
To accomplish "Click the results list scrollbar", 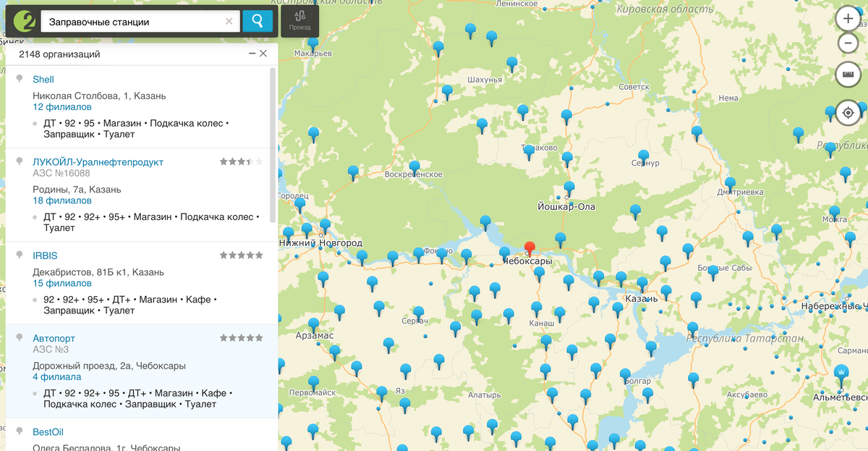I will pyautogui.click(x=273, y=145).
